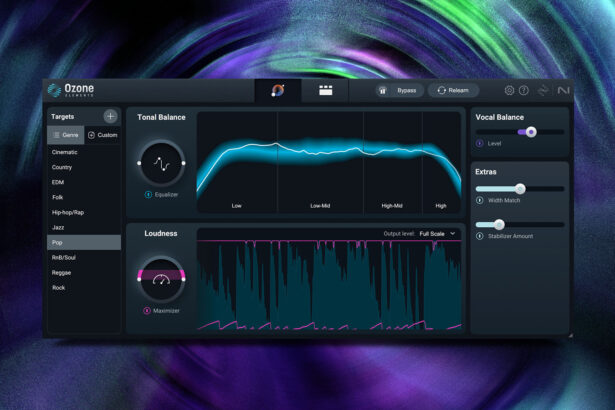Click the High band label
The image size is (615, 410).
pos(441,206)
